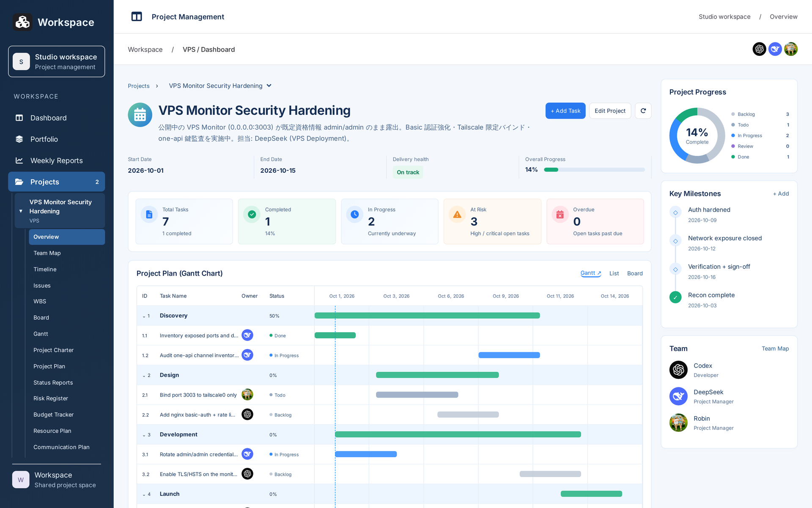Screen dimensions: 812x508
Task: Click the owner avatar on task 3.2 row
Action: pos(247,474)
